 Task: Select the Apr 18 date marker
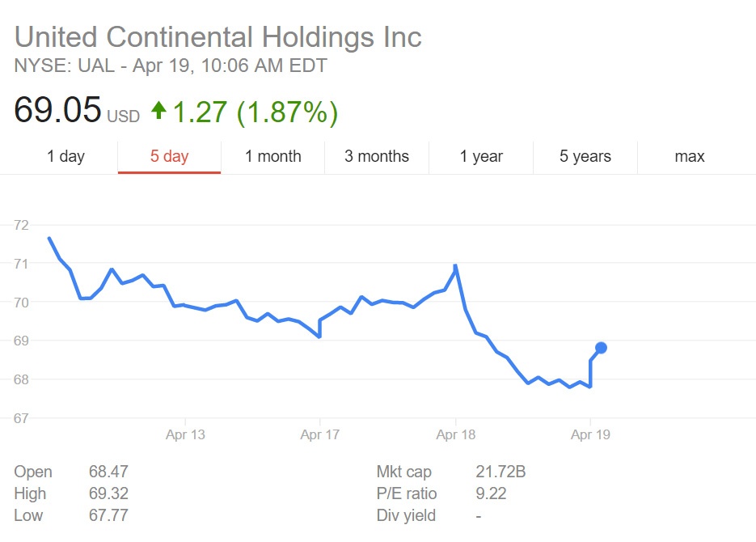click(456, 435)
